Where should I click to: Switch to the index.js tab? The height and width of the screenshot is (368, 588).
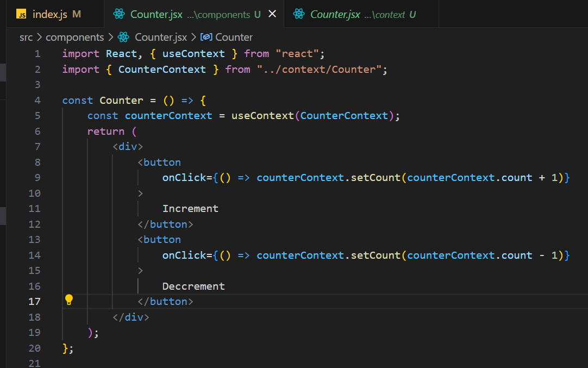pos(55,14)
